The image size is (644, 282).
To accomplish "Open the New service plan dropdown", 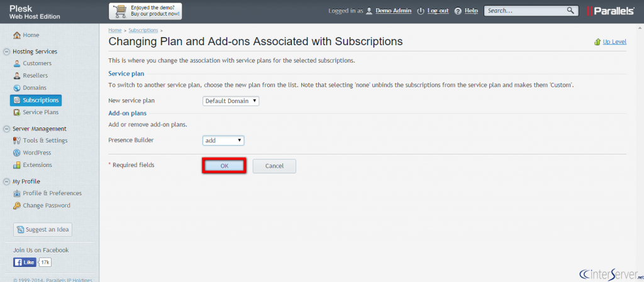I will [231, 101].
